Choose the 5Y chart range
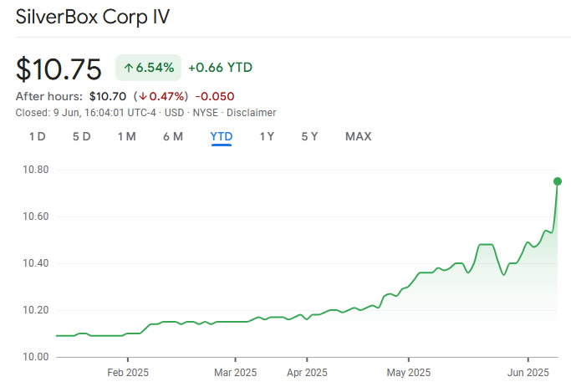Viewport: 571px width, 392px height. click(309, 136)
